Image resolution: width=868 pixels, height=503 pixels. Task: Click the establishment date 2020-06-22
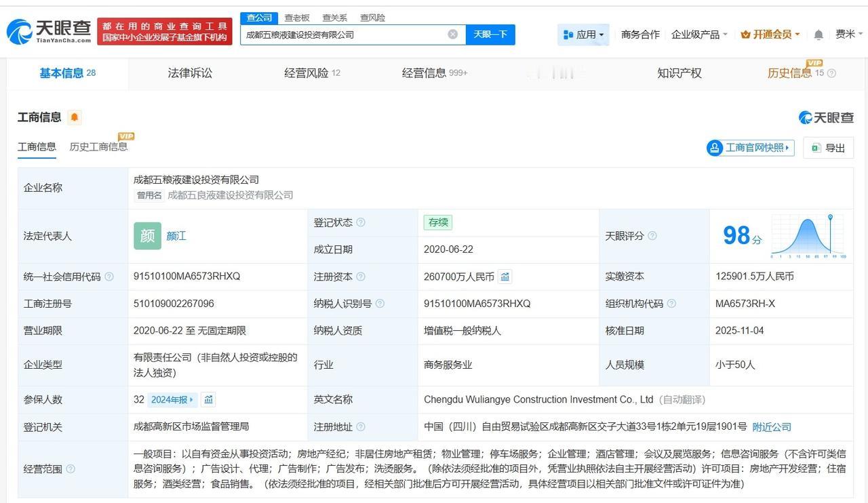coord(448,249)
